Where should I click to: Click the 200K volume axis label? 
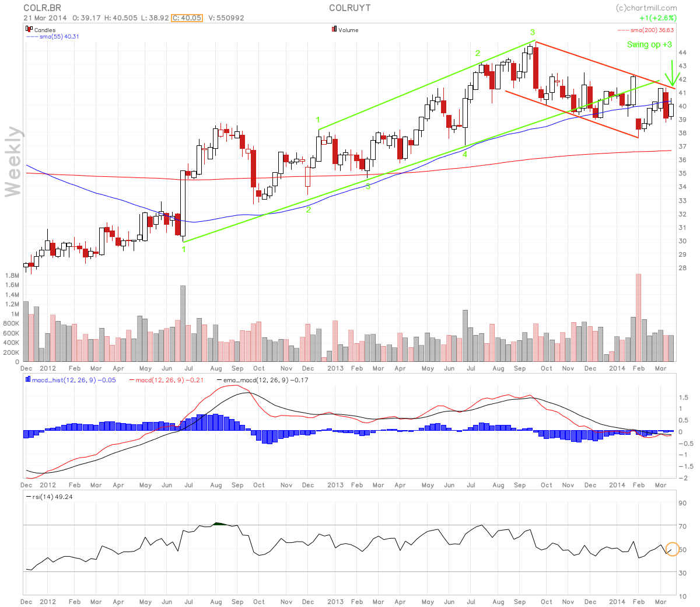pyautogui.click(x=11, y=353)
